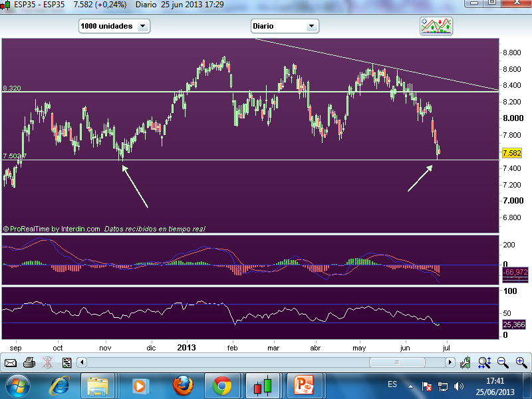532x399 pixels.
Task: Click Datos recibidos en tiempo real text
Action: 155,229
